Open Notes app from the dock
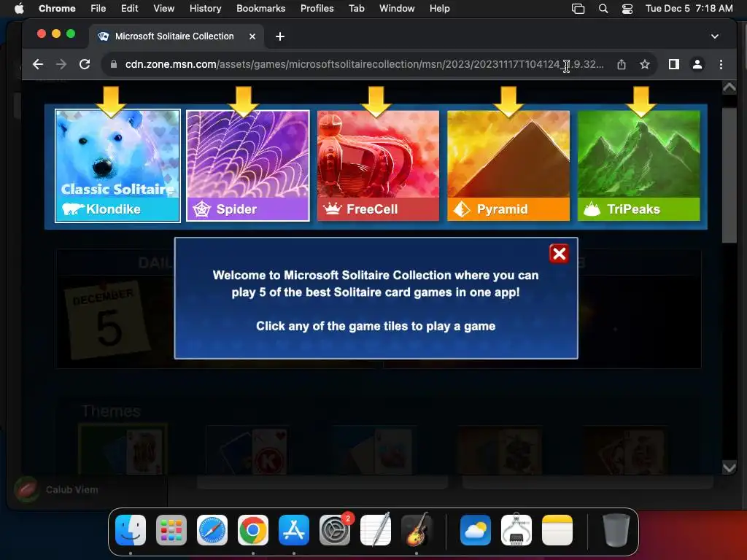 pyautogui.click(x=557, y=530)
